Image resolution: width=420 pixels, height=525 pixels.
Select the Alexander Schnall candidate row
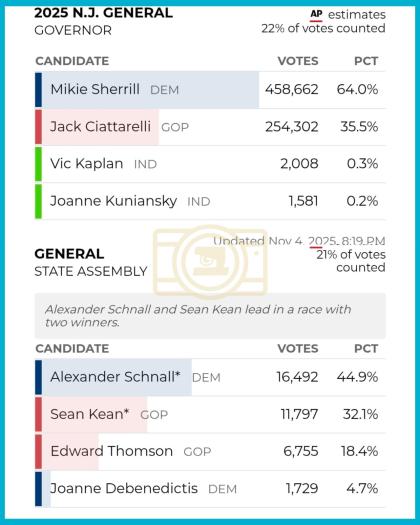click(210, 377)
